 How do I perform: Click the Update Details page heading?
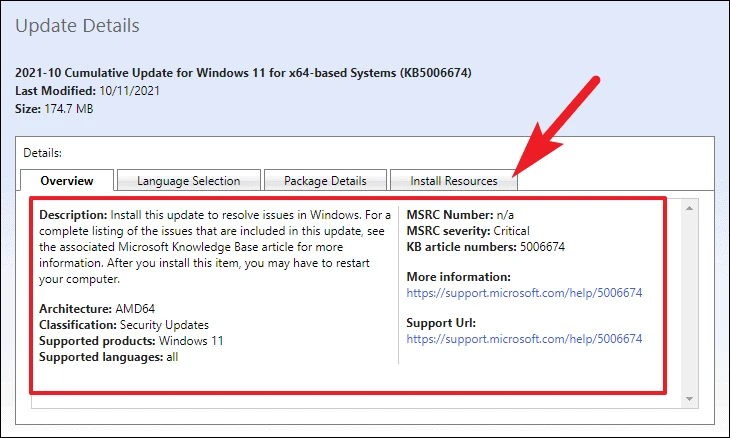[77, 26]
